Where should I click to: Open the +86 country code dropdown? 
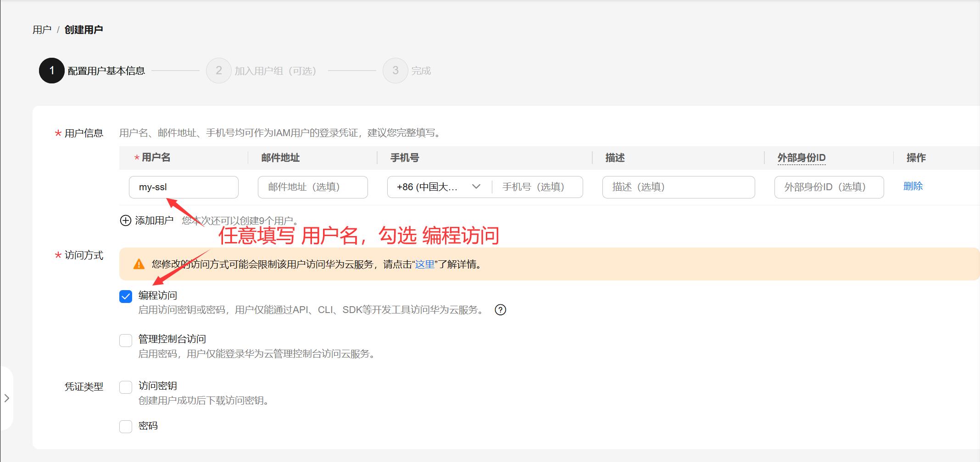[438, 187]
